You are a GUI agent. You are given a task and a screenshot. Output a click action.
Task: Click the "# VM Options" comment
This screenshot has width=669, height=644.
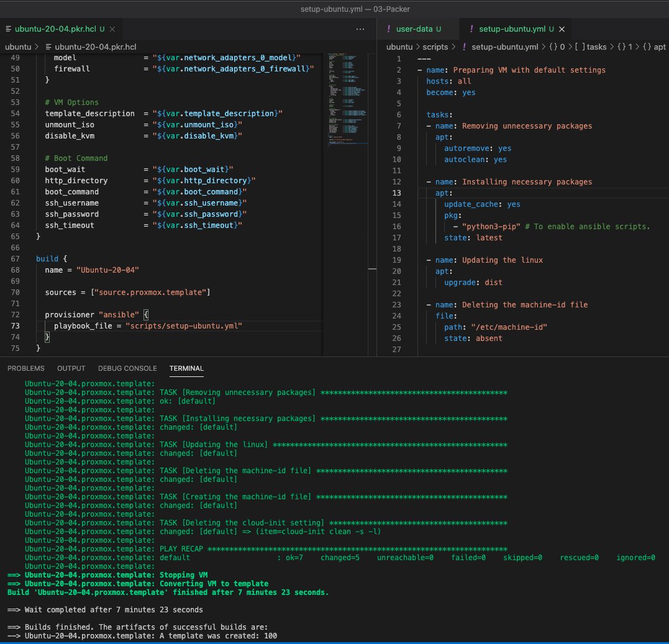71,102
